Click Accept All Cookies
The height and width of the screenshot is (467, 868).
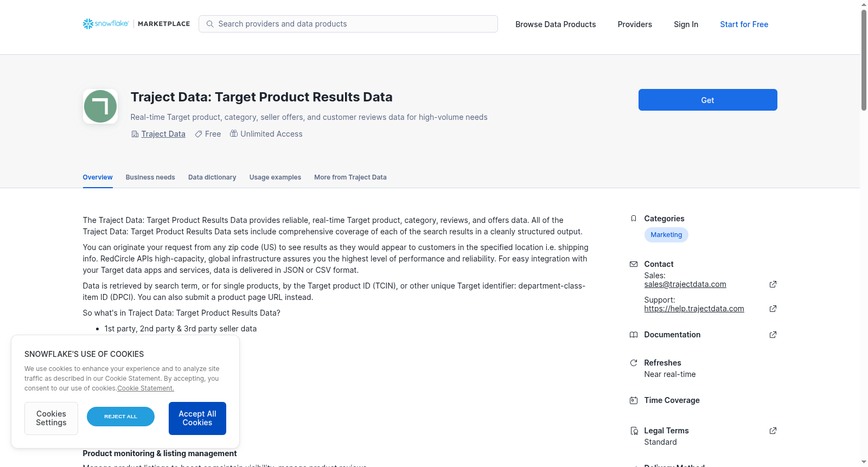coord(197,418)
